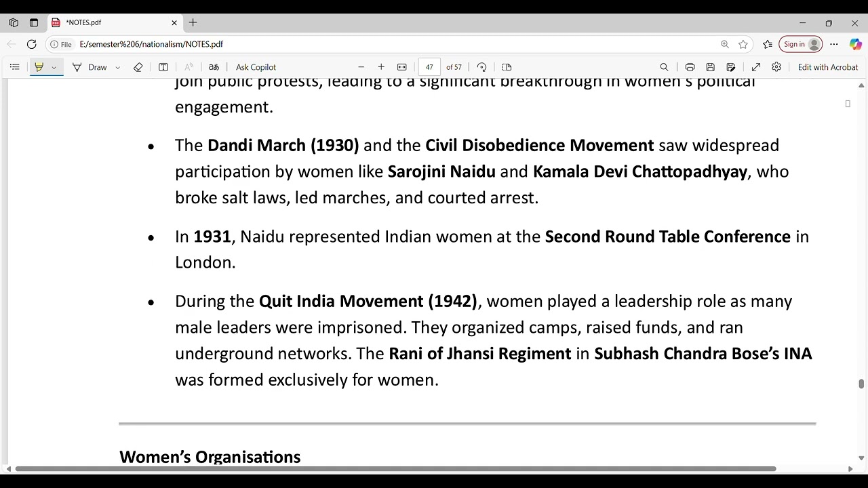Click Edit with Acrobat
The height and width of the screenshot is (488, 868).
click(x=828, y=67)
